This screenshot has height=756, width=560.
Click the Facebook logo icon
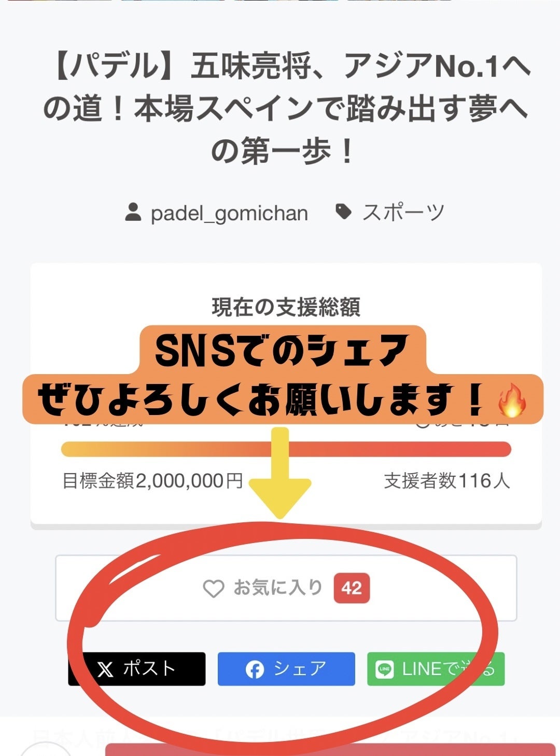[x=255, y=669]
